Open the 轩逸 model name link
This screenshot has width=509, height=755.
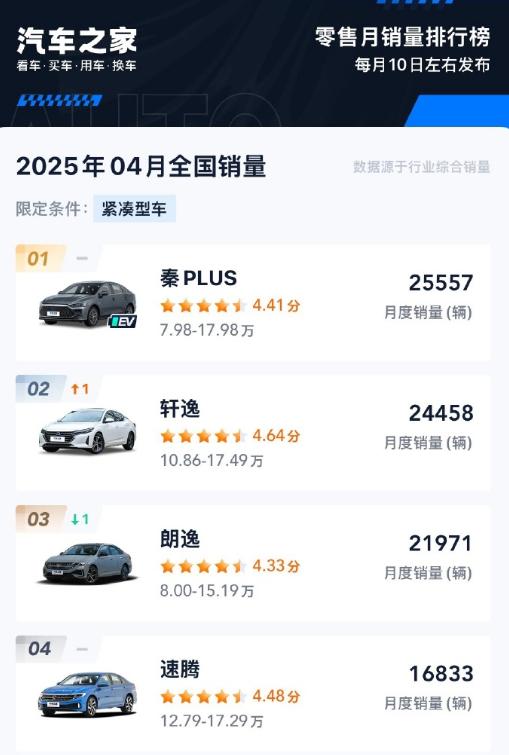click(x=180, y=409)
